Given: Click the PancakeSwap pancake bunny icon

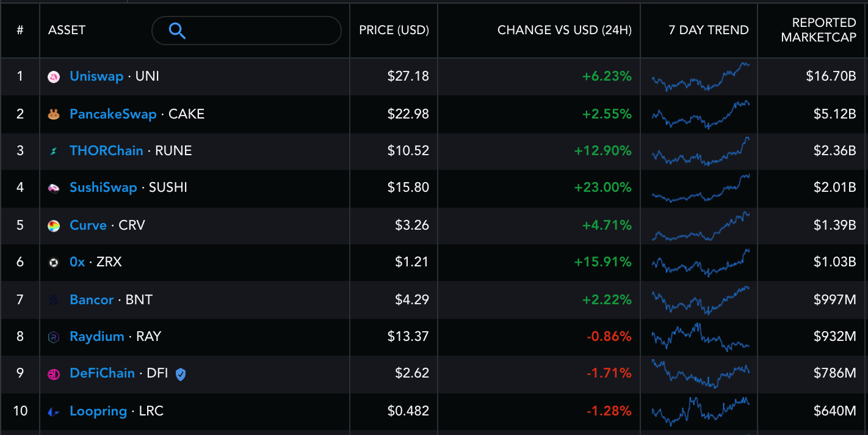Looking at the screenshot, I should coord(54,114).
